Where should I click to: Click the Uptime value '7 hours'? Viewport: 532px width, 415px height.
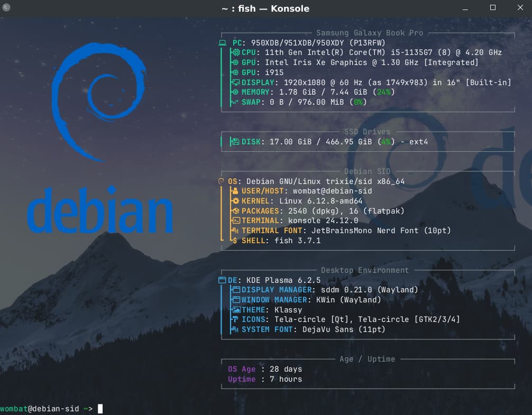(x=286, y=379)
